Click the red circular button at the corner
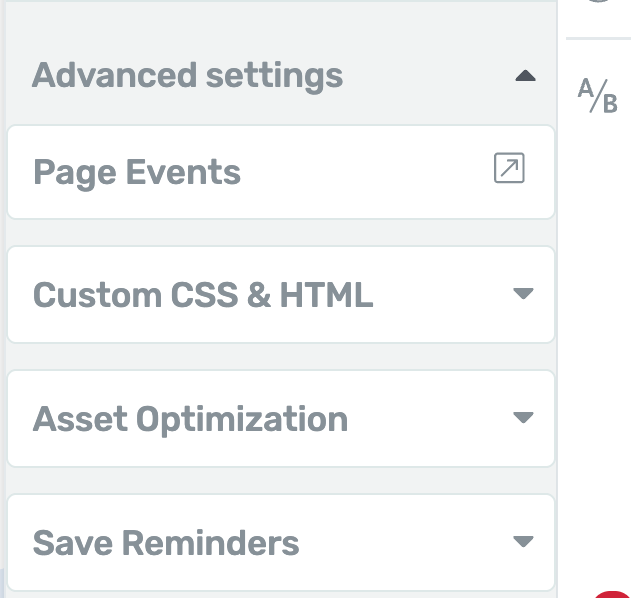 [x=614, y=594]
